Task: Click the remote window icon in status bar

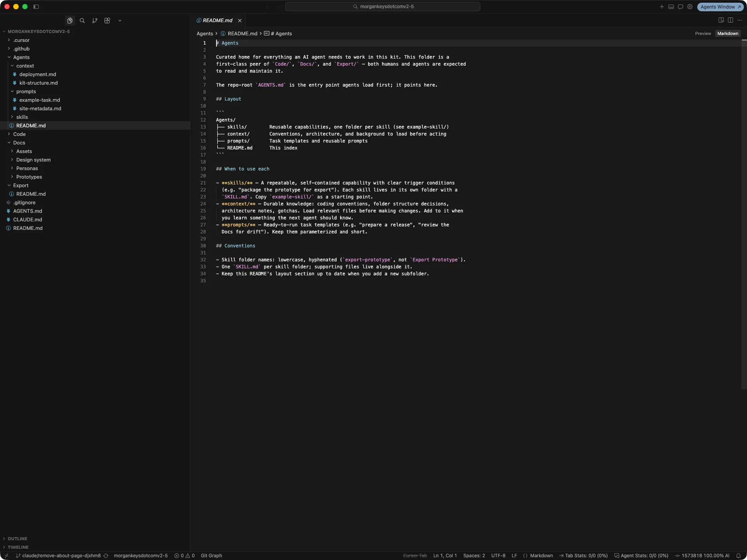Action: (6, 556)
